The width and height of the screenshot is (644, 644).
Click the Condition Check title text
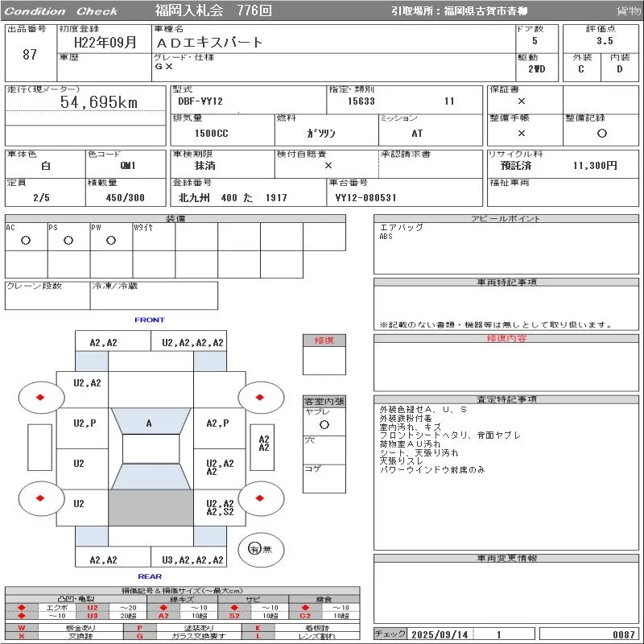coord(62,11)
